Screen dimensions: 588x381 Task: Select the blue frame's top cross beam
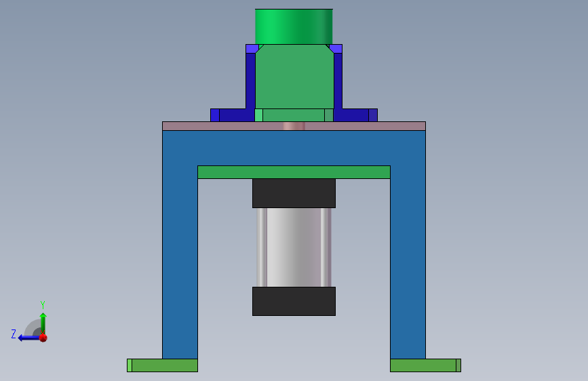tap(294, 148)
